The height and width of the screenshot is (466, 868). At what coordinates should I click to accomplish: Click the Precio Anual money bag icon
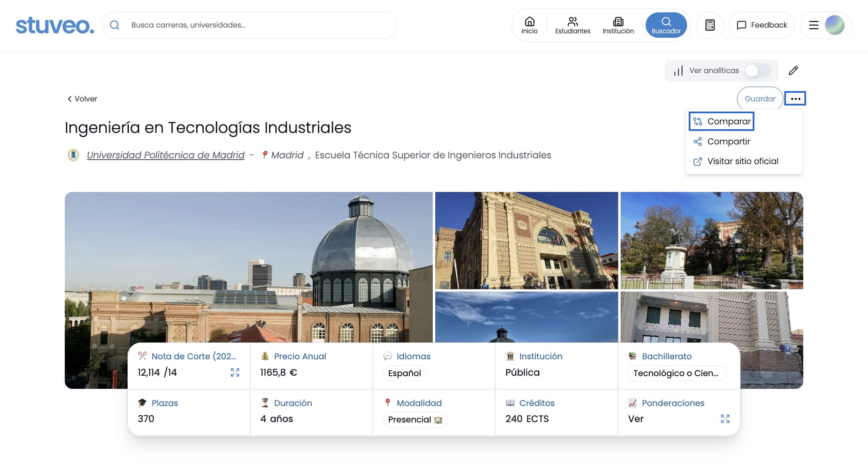[265, 356]
